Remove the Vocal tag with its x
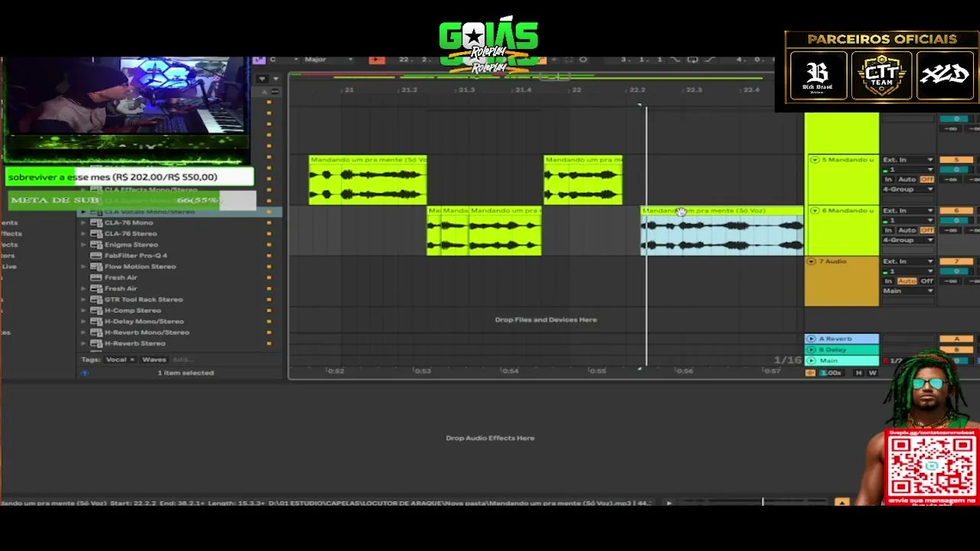Viewport: 980px width, 551px height. tap(132, 360)
